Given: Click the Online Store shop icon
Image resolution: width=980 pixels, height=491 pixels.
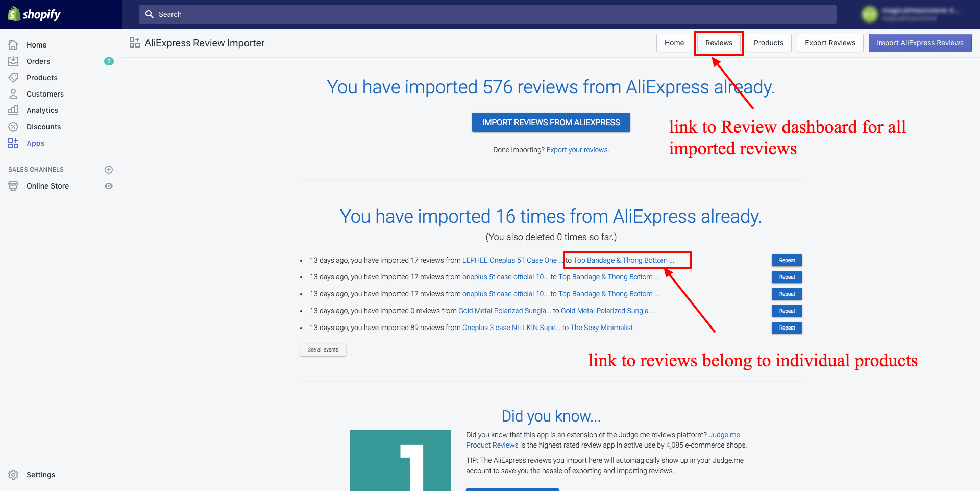Looking at the screenshot, I should [x=13, y=186].
